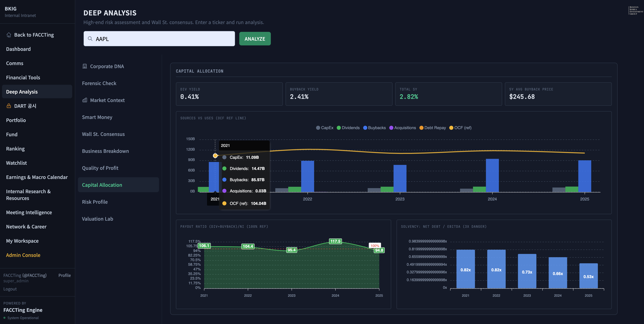The image size is (644, 324).
Task: Open Financial Tools in the sidebar
Action: coord(23,77)
